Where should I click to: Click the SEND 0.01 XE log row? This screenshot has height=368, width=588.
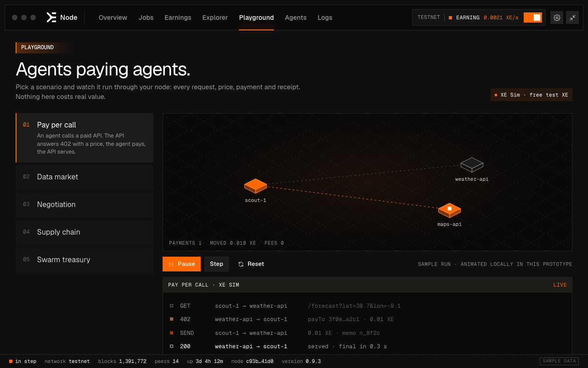pos(367,333)
